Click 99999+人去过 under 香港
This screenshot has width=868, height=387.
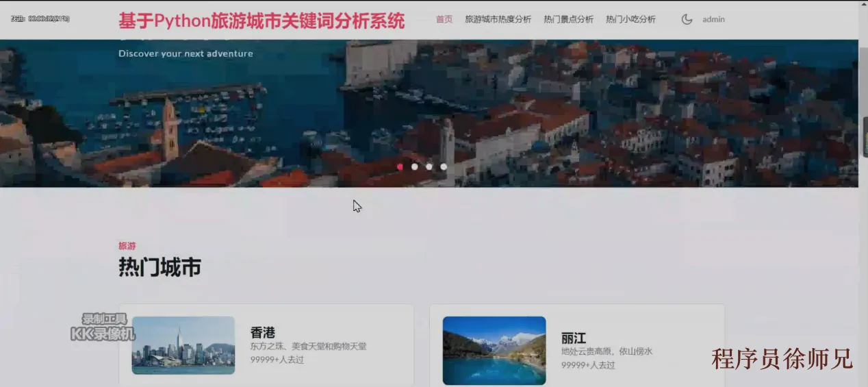pos(277,360)
